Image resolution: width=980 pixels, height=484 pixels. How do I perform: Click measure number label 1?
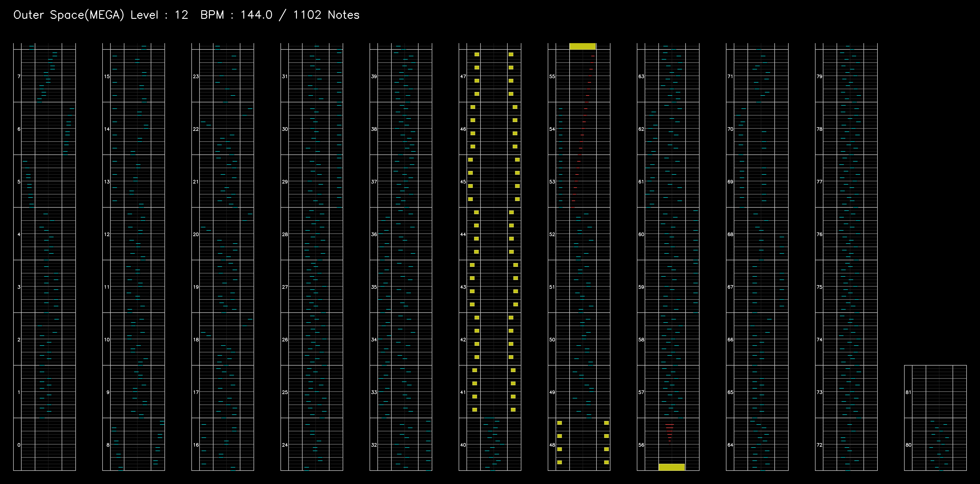click(19, 392)
